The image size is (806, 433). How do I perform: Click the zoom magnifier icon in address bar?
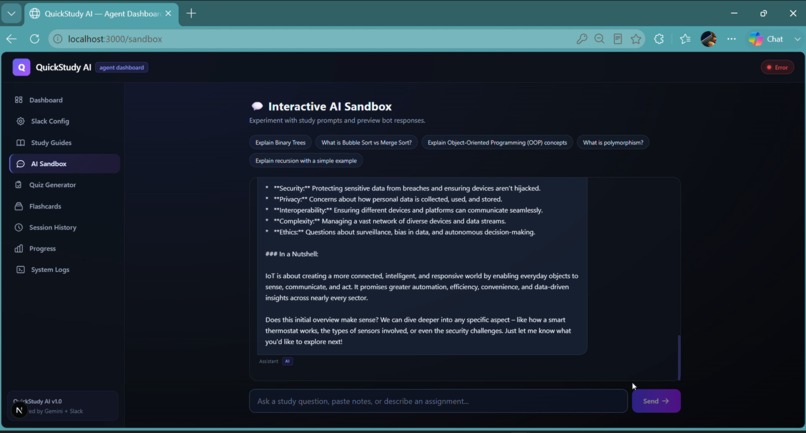point(599,39)
